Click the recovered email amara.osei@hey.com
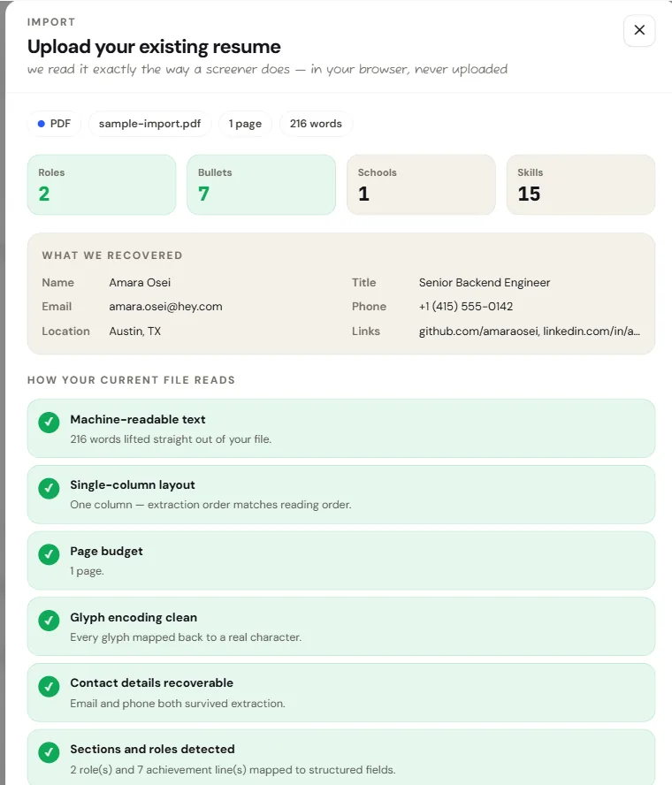672x785 pixels. 165,307
